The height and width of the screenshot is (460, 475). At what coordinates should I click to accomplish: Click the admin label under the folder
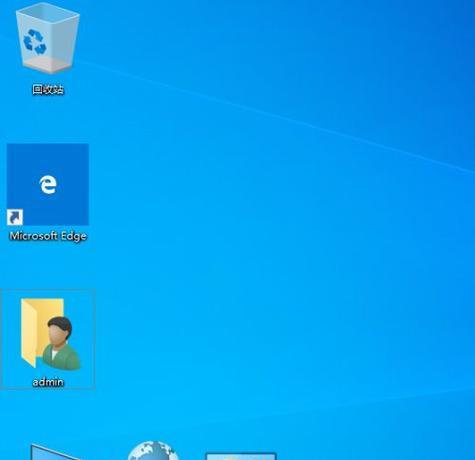(48, 382)
